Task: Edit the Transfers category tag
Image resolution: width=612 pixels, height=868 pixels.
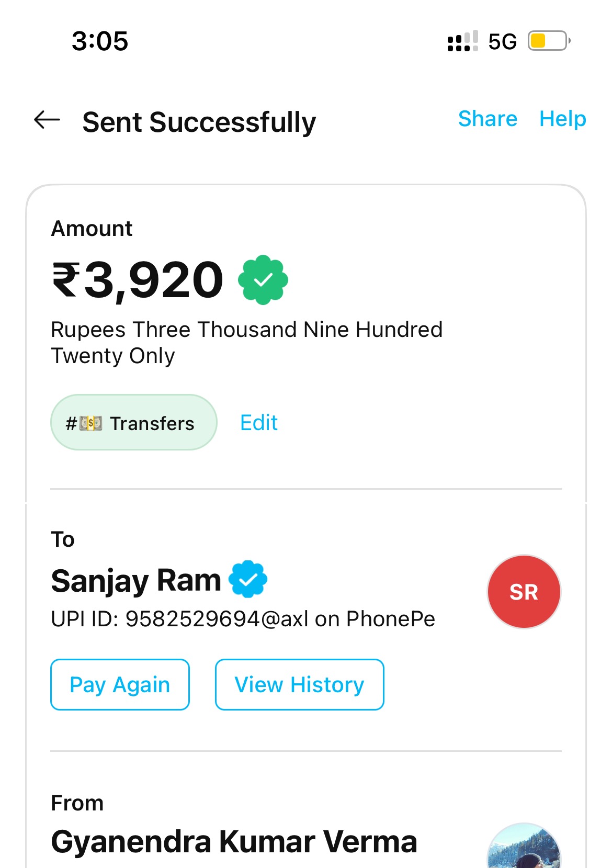Action: 259,423
